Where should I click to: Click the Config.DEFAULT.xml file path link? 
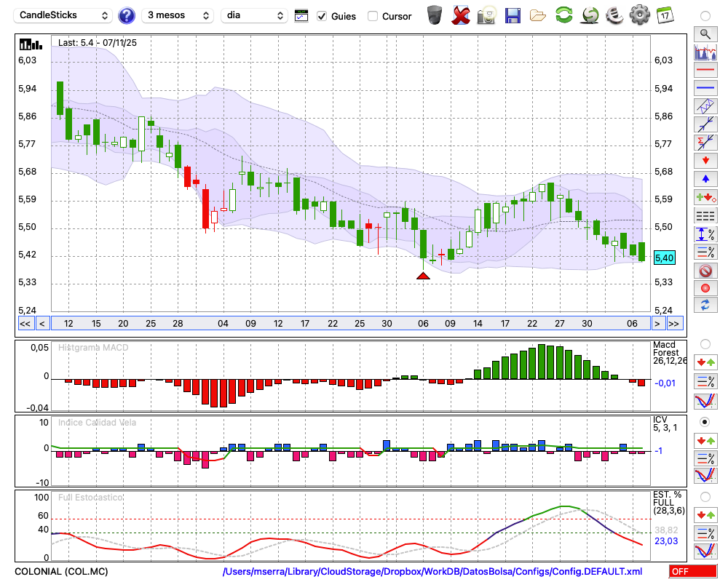tap(432, 572)
